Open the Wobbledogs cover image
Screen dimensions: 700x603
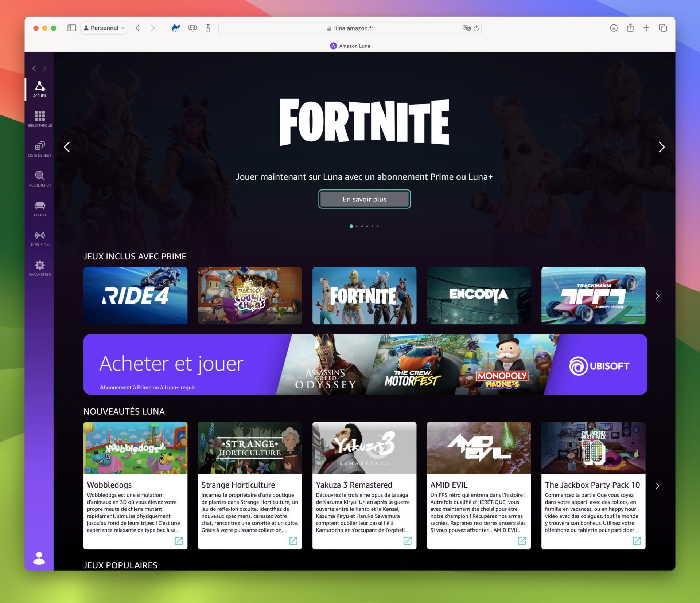coord(135,448)
